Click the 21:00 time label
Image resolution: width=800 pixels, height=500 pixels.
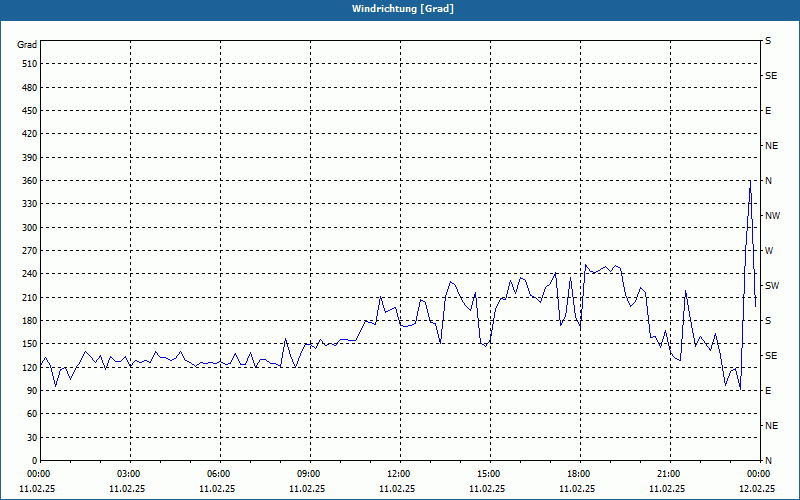click(x=667, y=474)
